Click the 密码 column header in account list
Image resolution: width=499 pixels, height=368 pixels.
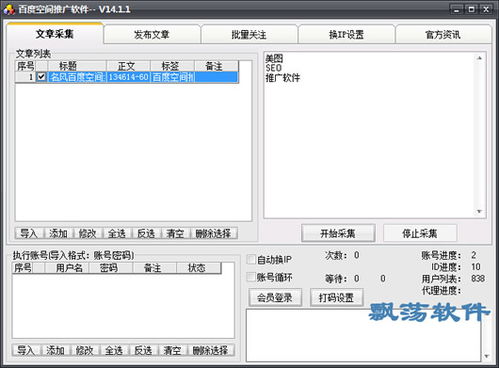click(x=111, y=267)
